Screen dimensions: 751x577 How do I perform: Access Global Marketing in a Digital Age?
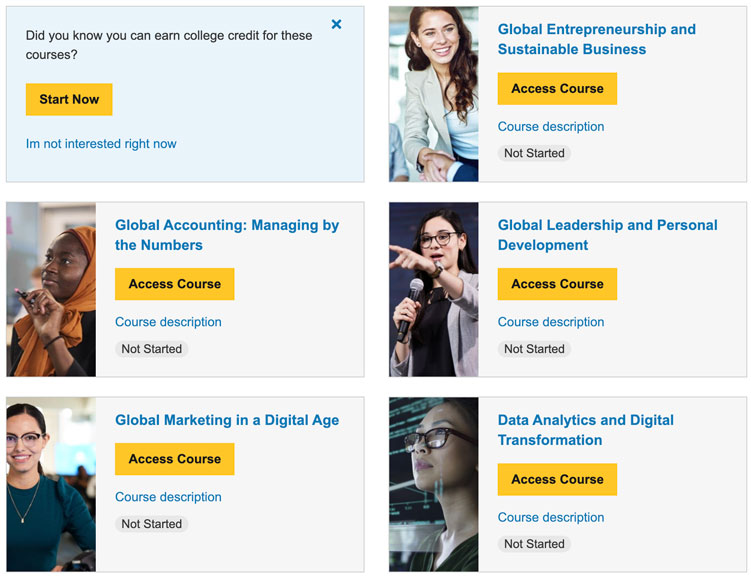coord(174,459)
